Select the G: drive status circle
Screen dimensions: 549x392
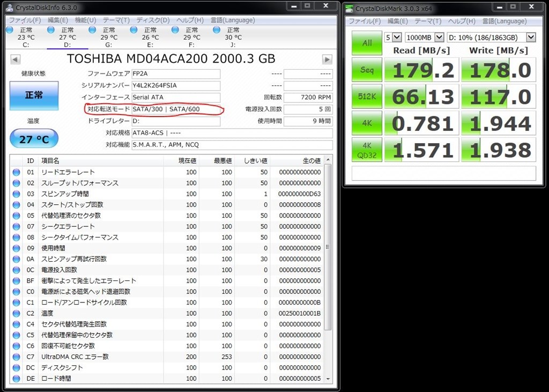click(x=92, y=30)
